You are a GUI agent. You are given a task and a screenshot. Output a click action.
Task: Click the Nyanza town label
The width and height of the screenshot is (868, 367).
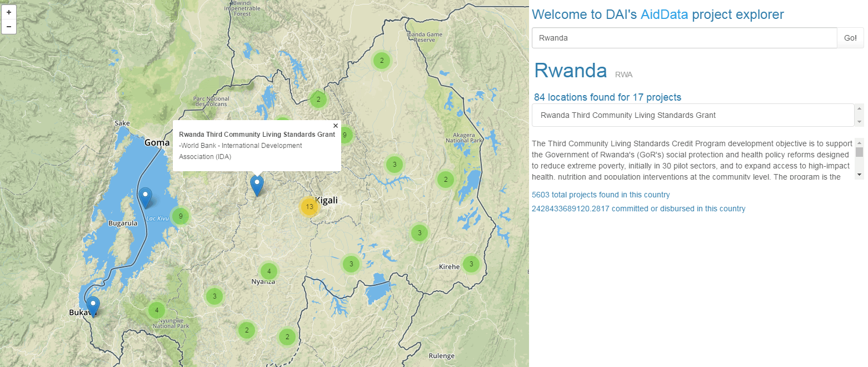point(263,281)
